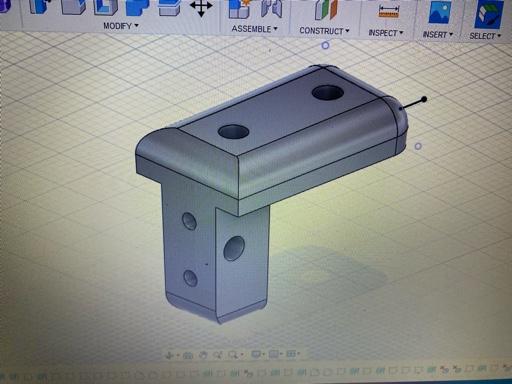Open the MODIFY dropdown menu
Screen dimensions: 512x384
tap(121, 26)
